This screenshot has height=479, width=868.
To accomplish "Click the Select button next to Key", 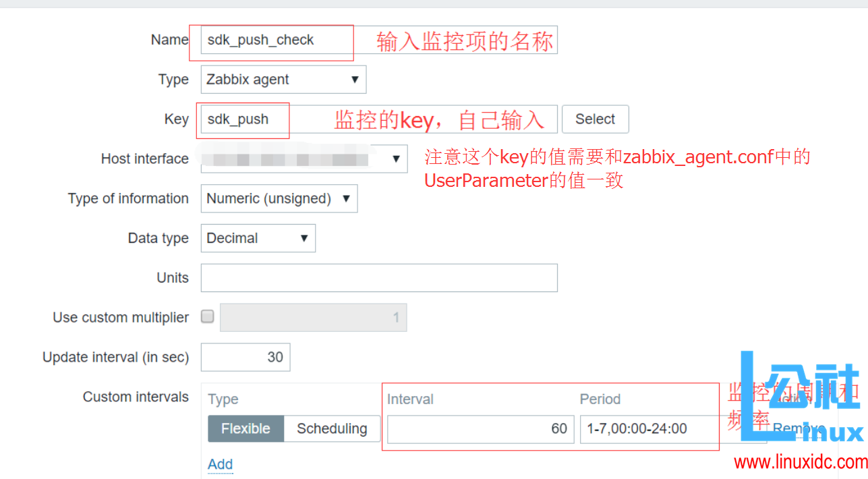I will click(595, 119).
